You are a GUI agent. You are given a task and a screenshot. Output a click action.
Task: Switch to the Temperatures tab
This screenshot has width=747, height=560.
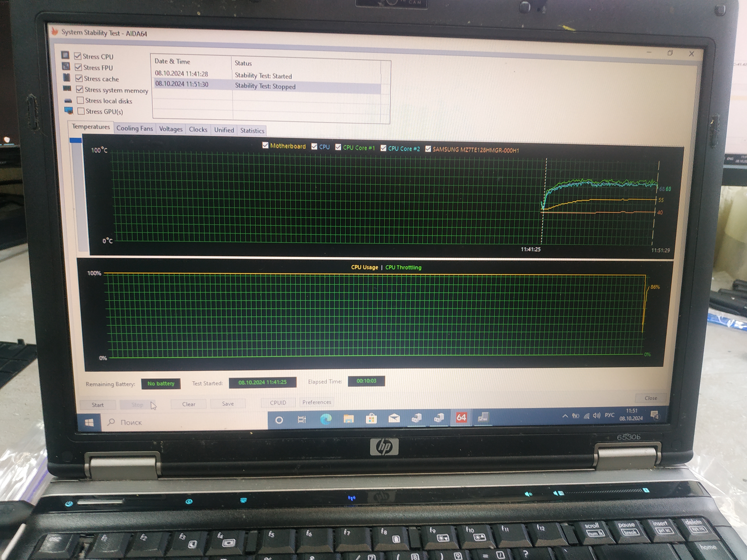click(91, 127)
